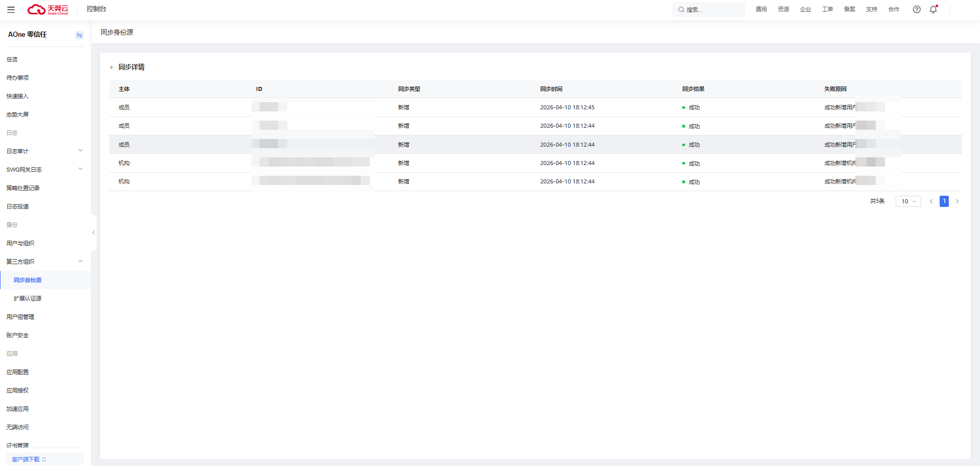Open the hamburger menu in the top bar
This screenshot has width=980, height=466.
click(x=11, y=9)
